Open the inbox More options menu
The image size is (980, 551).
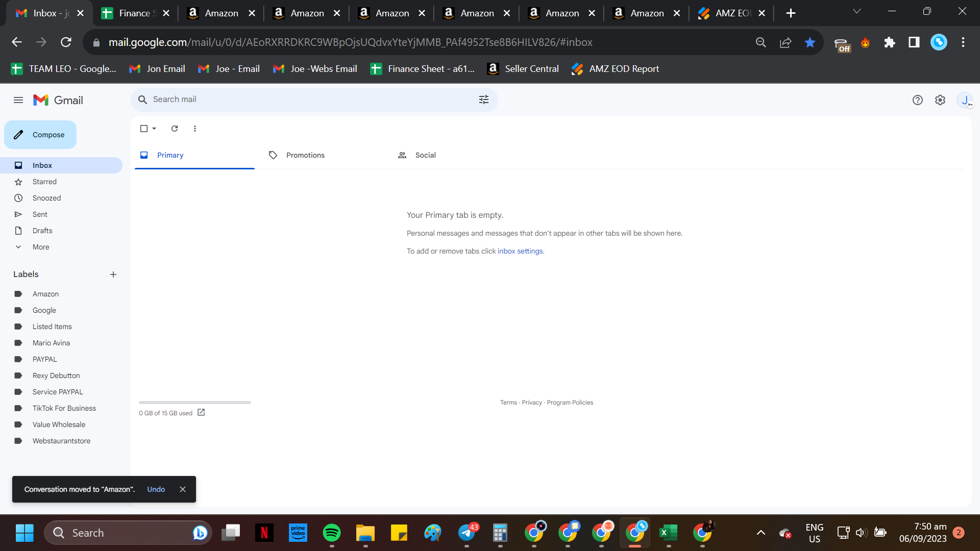pyautogui.click(x=195, y=129)
